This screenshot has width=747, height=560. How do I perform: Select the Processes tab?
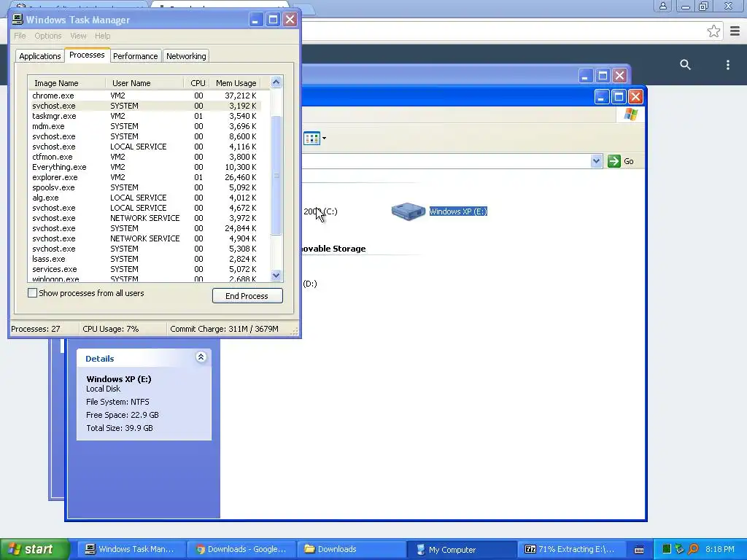click(x=87, y=55)
